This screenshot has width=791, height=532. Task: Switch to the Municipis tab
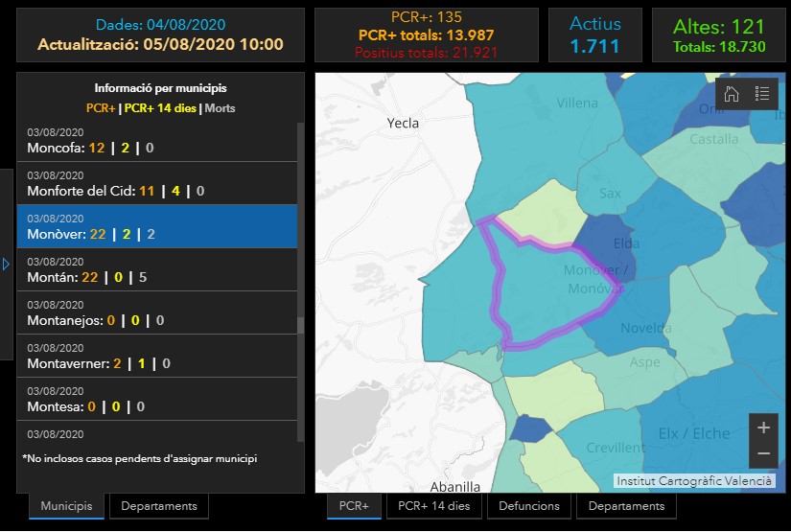tap(66, 506)
